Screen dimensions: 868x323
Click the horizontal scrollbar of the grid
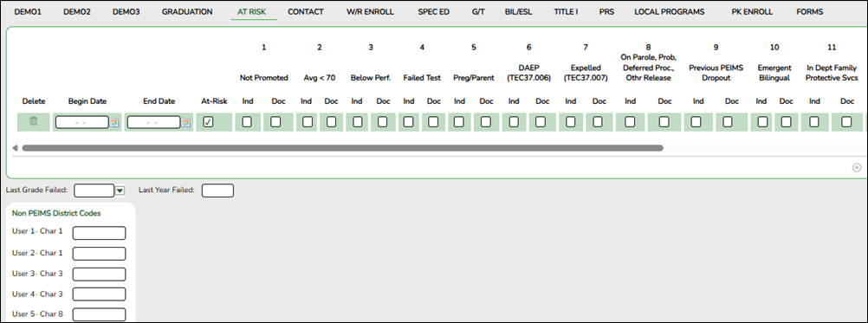(x=342, y=148)
